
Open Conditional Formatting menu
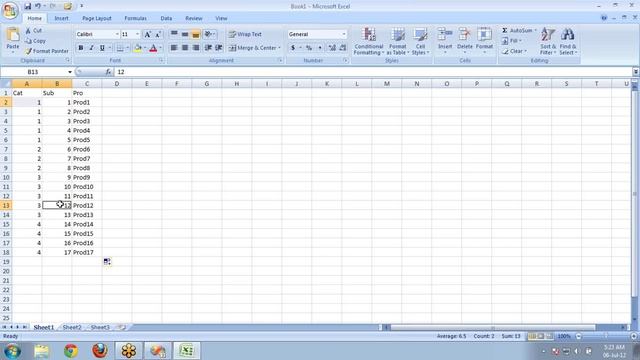click(x=369, y=41)
